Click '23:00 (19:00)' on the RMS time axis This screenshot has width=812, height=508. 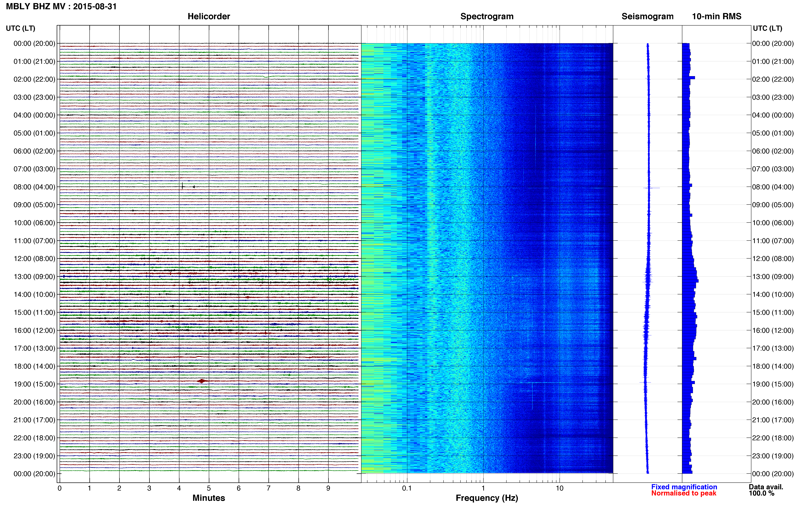tap(773, 456)
